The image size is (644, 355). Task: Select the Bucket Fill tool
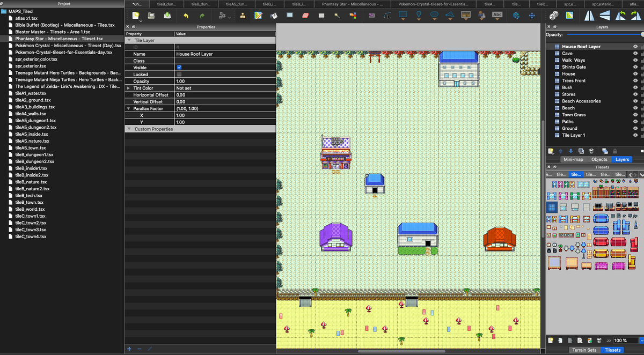click(274, 16)
